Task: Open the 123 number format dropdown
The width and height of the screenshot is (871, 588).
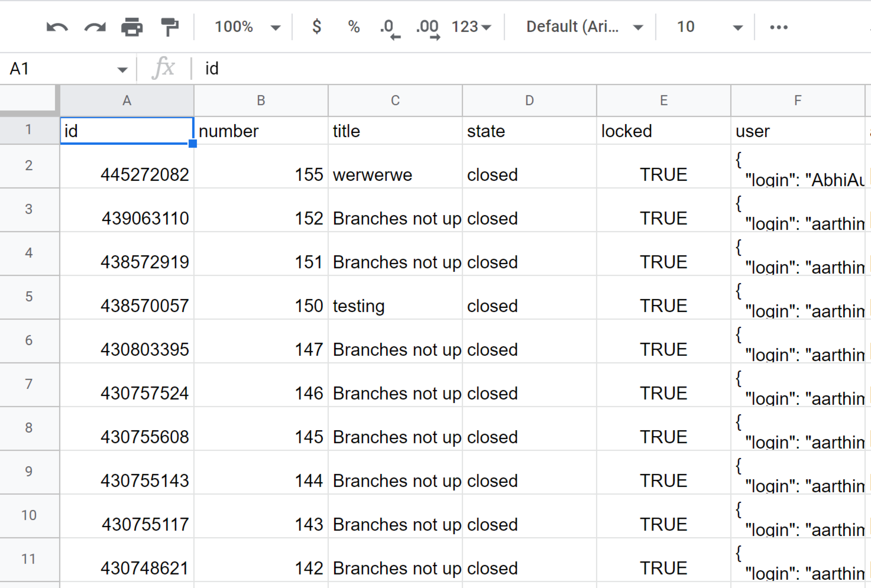Action: (x=471, y=27)
